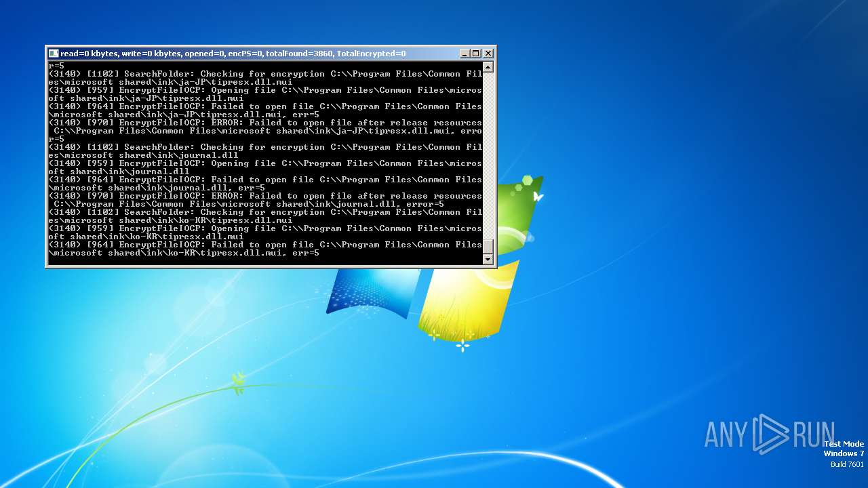The image size is (868, 488).
Task: Click 'Checking for encryption' line for ko-KR tipresx
Action: (x=265, y=216)
